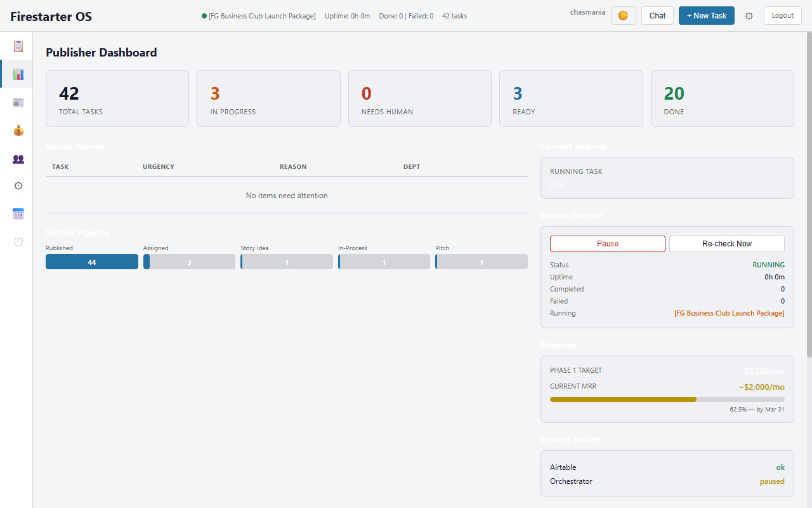812x508 pixels.
Task: Open the newspaper stories sidebar icon
Action: (18, 102)
